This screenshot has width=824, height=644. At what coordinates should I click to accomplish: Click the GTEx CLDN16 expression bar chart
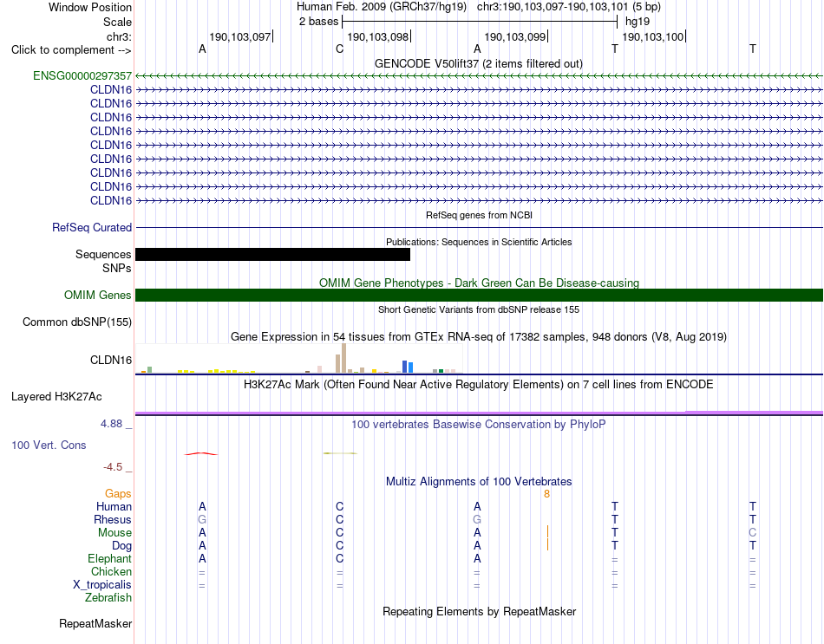tap(298, 358)
